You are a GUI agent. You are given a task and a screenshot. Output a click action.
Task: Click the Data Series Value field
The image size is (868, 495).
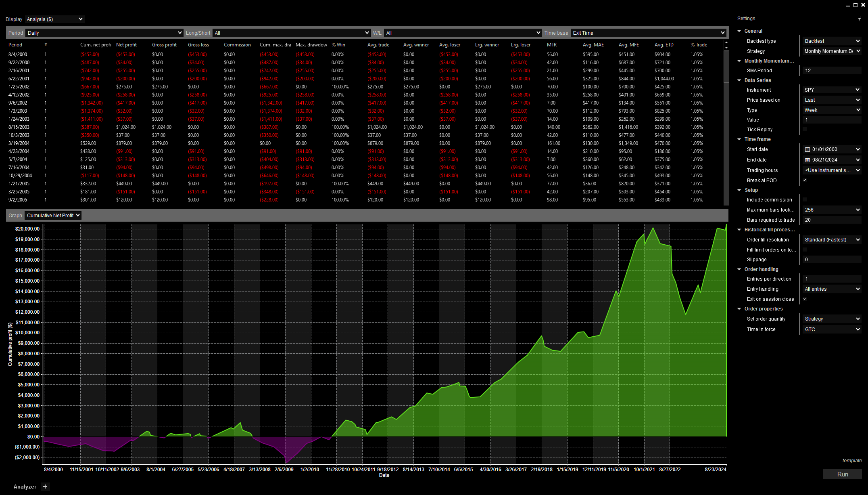[832, 120]
